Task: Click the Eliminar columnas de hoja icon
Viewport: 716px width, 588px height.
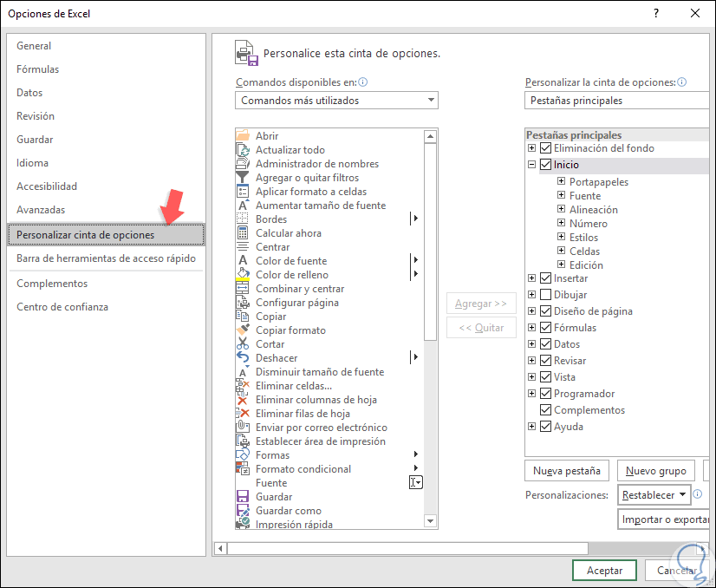Action: (x=243, y=399)
